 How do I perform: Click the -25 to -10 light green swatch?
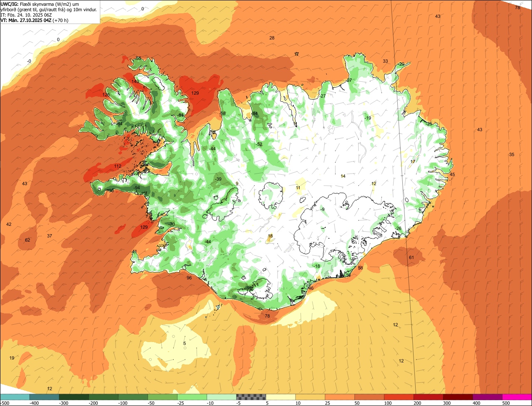(192, 397)
